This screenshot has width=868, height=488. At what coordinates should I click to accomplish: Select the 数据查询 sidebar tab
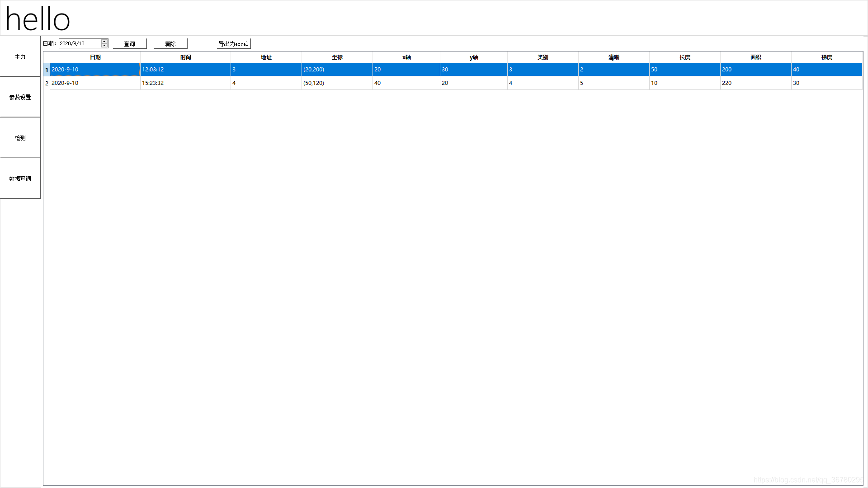(20, 178)
